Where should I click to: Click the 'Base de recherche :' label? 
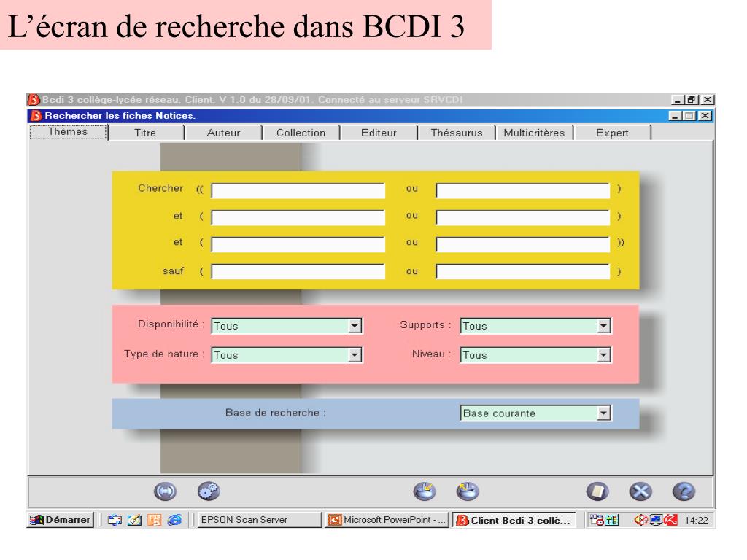275,413
